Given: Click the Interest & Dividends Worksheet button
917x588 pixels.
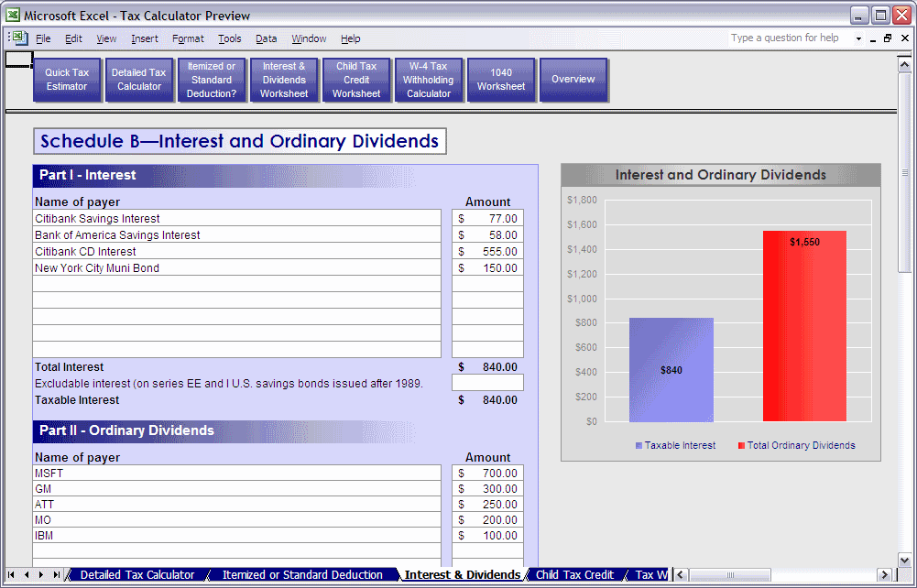Looking at the screenshot, I should pos(284,80).
